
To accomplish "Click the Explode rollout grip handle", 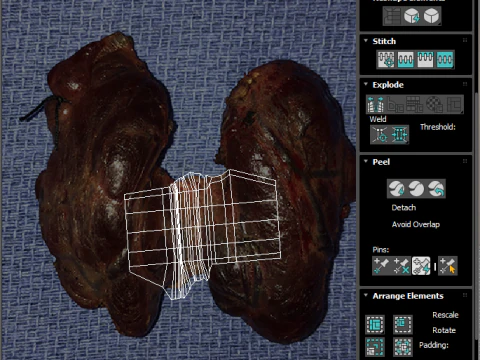I will pyautogui.click(x=465, y=84).
